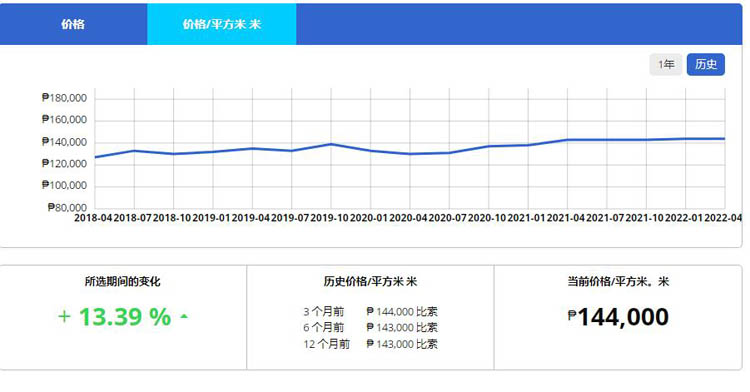The height and width of the screenshot is (392, 750).
Task: Click the 3 个月前 price row
Action: point(370,312)
